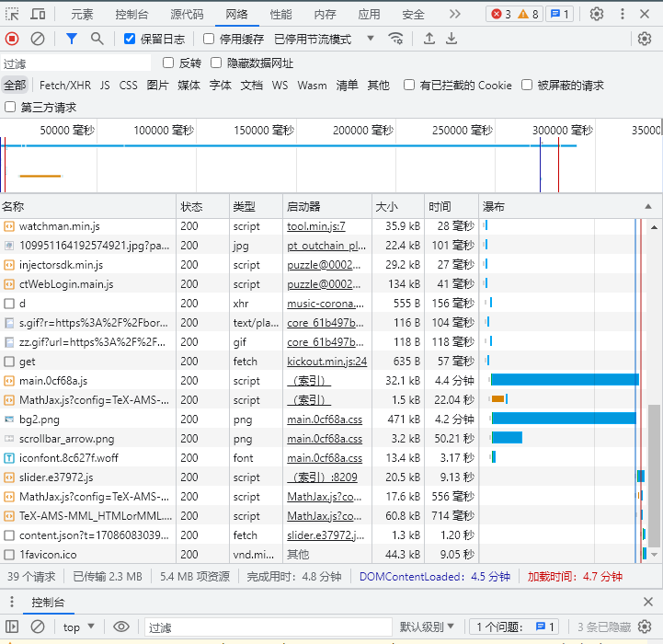Click the console 1 issue badge
Viewport: 663px width, 644px height.
(516, 627)
